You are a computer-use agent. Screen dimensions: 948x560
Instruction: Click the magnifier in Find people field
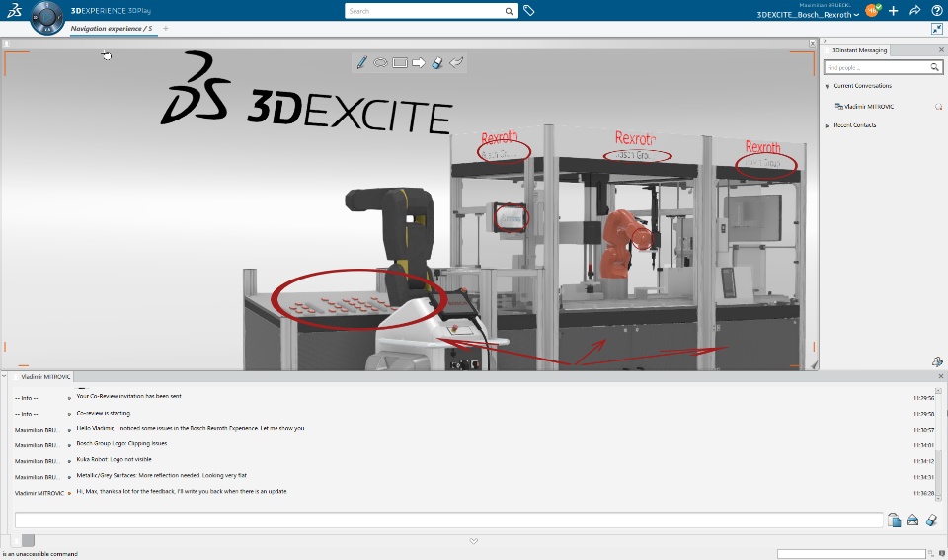tap(935, 67)
